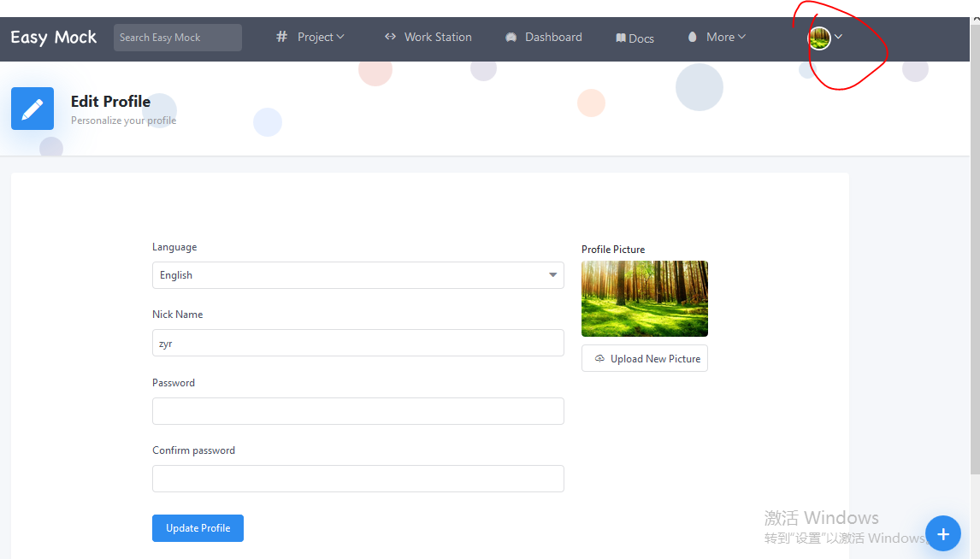Open the circled user avatar in navbar
The height and width of the screenshot is (559, 980).
820,38
